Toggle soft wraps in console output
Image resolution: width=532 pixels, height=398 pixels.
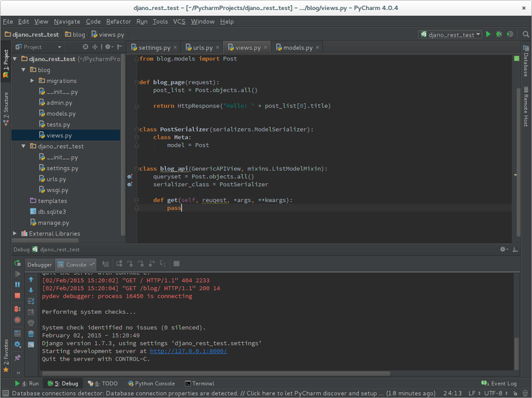point(31,301)
